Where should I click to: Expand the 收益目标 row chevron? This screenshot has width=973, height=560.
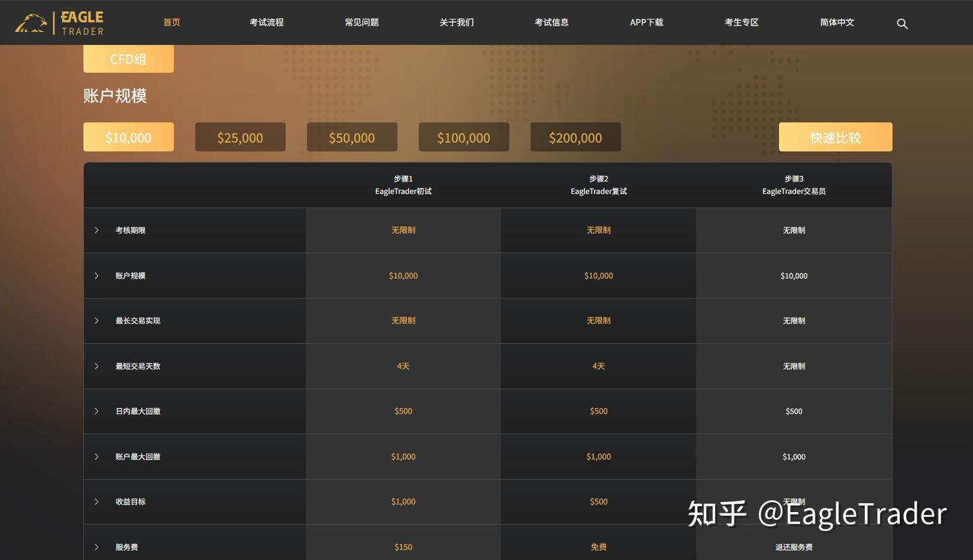coord(97,502)
